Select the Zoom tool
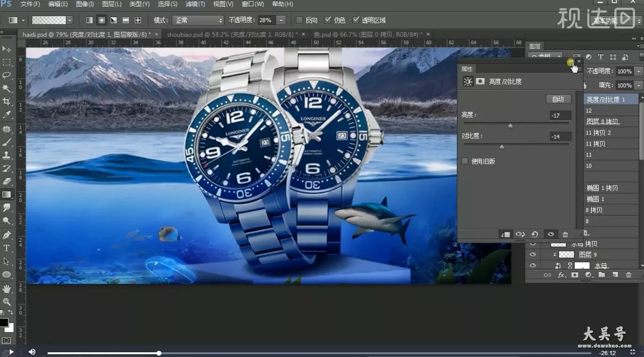This screenshot has width=644, height=357. (7, 301)
